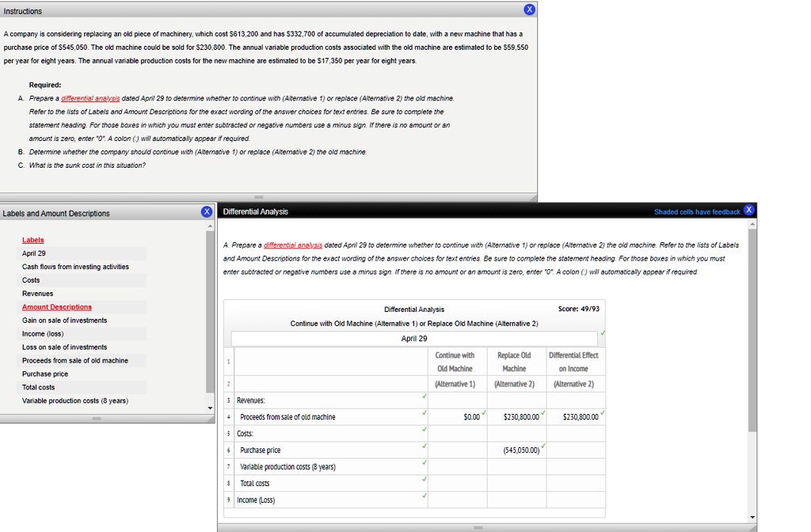Click scroll-down arrow in Labels panel
Image resolution: width=811 pixels, height=532 pixels.
pos(210,408)
